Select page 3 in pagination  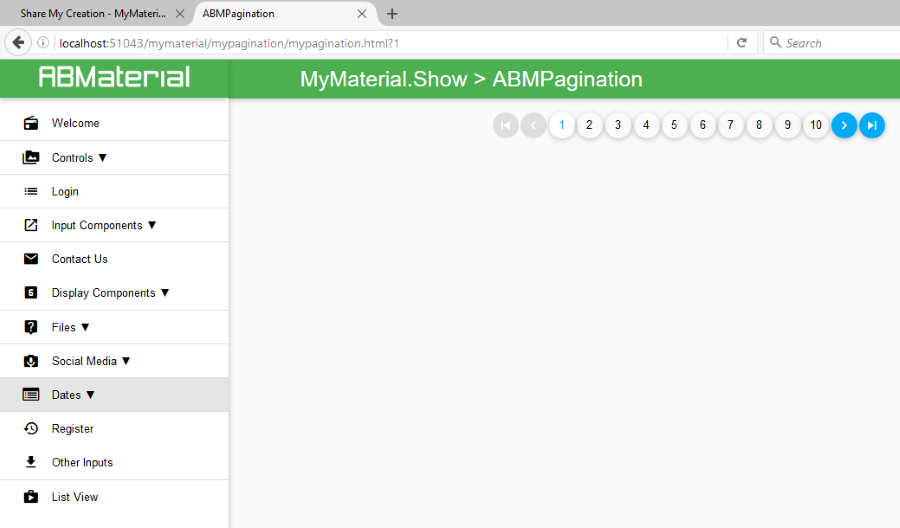click(618, 125)
